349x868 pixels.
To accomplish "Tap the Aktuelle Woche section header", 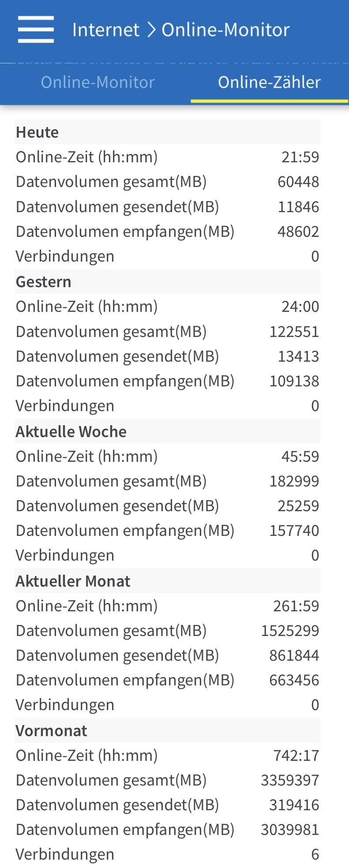I will 71,431.
